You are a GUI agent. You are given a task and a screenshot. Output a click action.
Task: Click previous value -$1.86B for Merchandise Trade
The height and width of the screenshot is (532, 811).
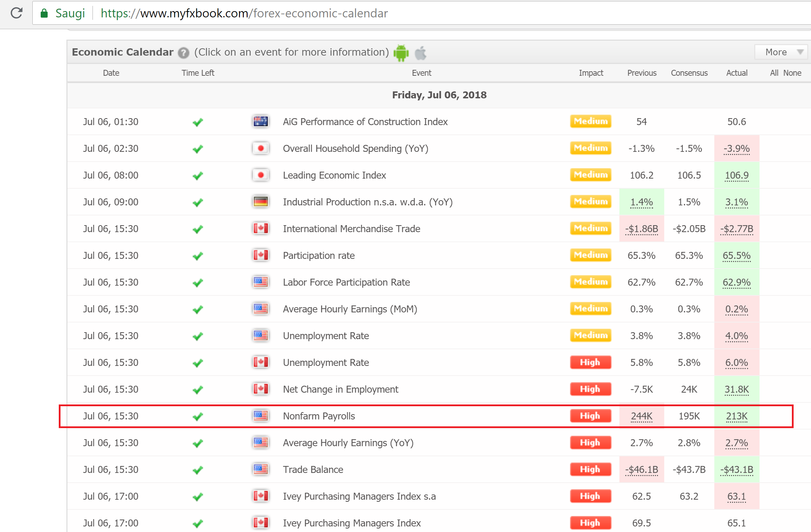[x=642, y=229]
